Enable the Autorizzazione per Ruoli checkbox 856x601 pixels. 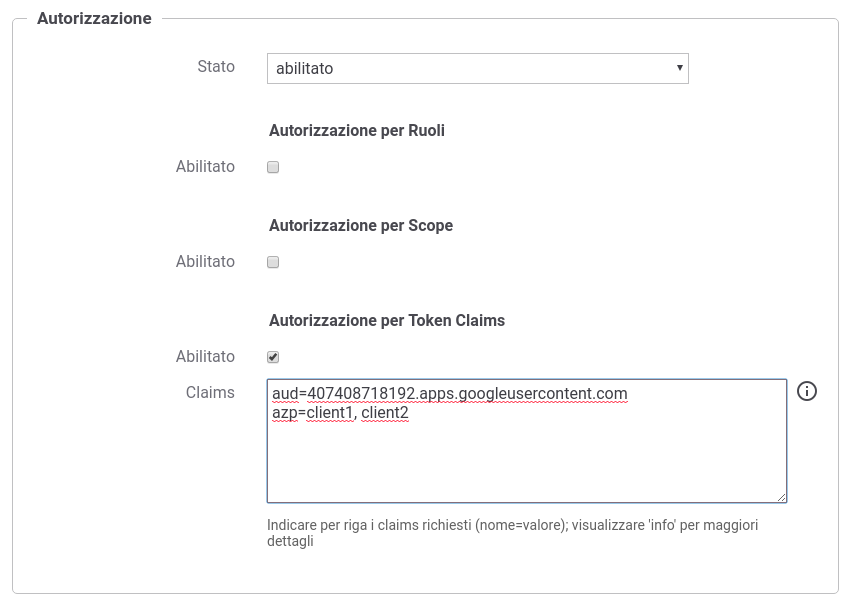[x=273, y=167]
